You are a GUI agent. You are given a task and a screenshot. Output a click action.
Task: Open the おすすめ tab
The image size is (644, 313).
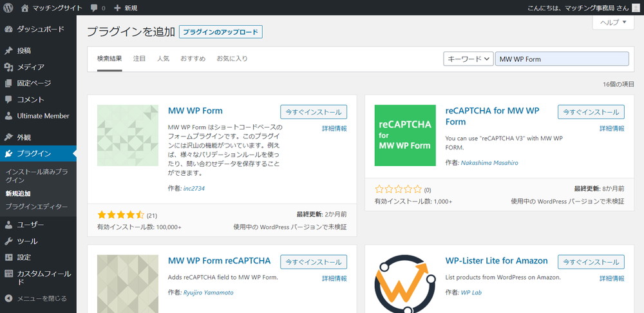(x=193, y=59)
